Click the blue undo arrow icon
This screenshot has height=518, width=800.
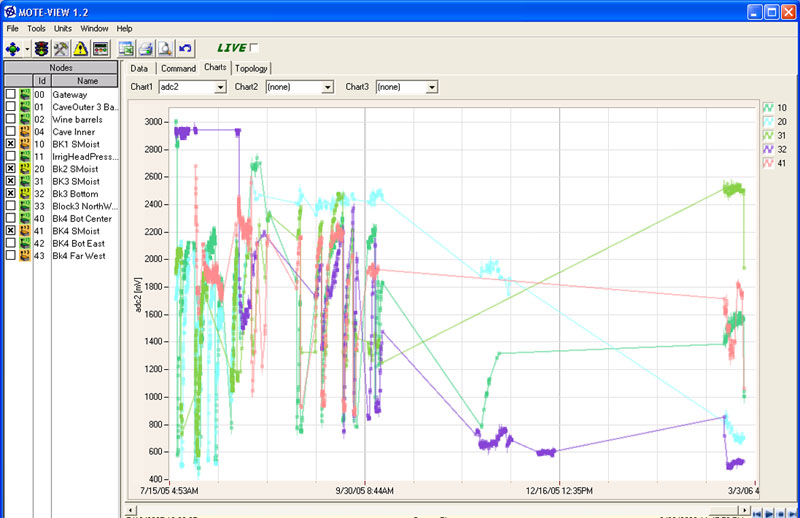(185, 48)
